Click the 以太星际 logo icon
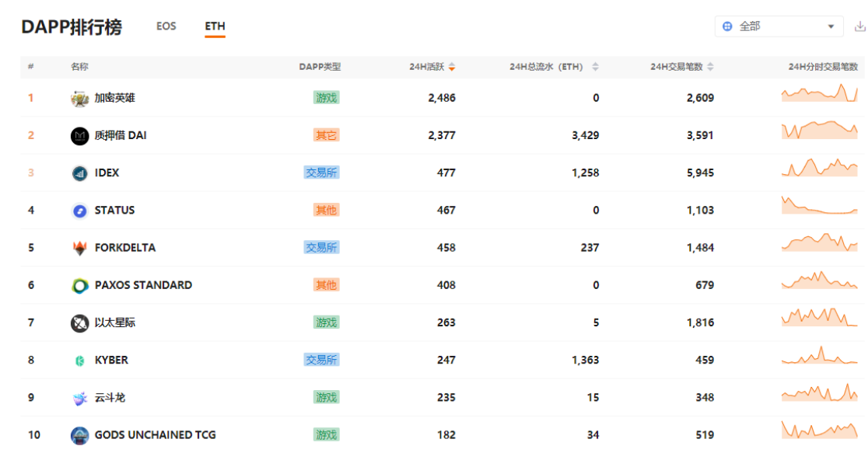This screenshot has width=868, height=467. click(79, 323)
